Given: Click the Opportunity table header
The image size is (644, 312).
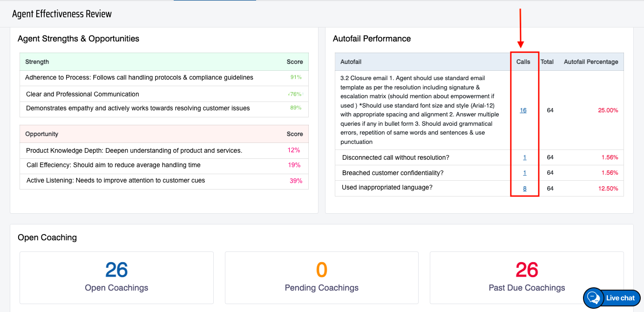Looking at the screenshot, I should click(x=42, y=134).
